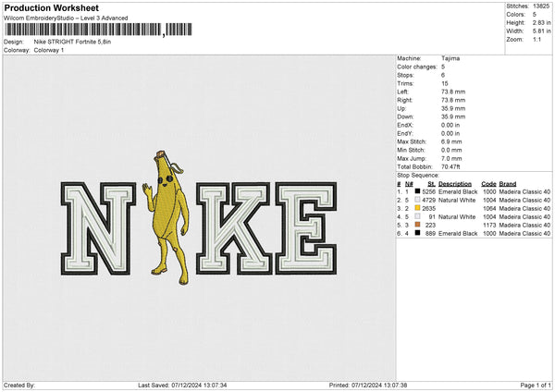Image resolution: width=555 pixels, height=392 pixels.
Task: Click the 'St.' column header
Action: (x=431, y=184)
